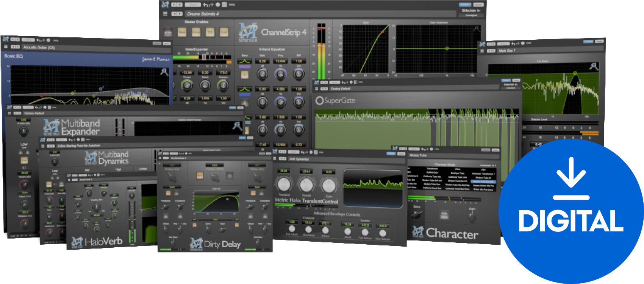Image resolution: width=644 pixels, height=284 pixels.
Task: Open Sidechain In Unassigned dropdown in ChannelStrip
Action: (x=471, y=15)
